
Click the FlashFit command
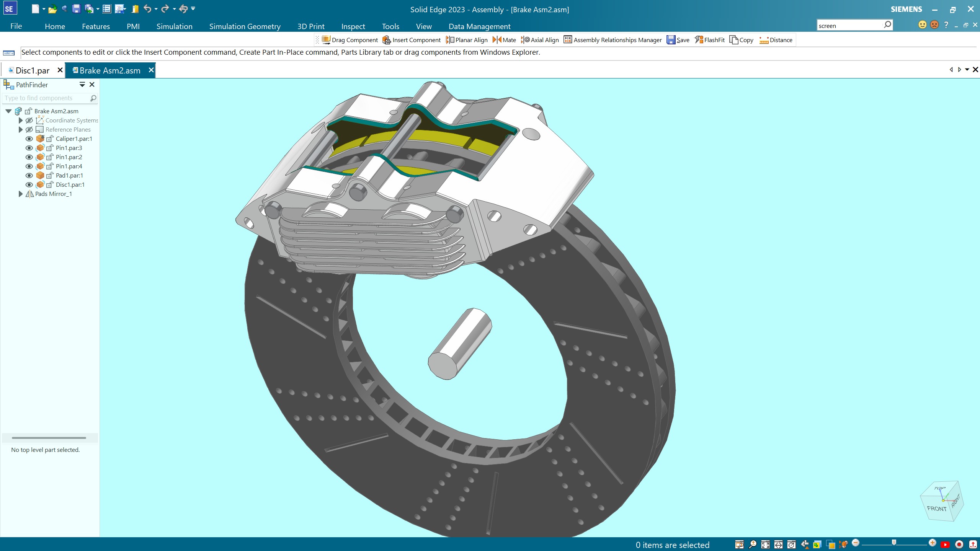[710, 40]
